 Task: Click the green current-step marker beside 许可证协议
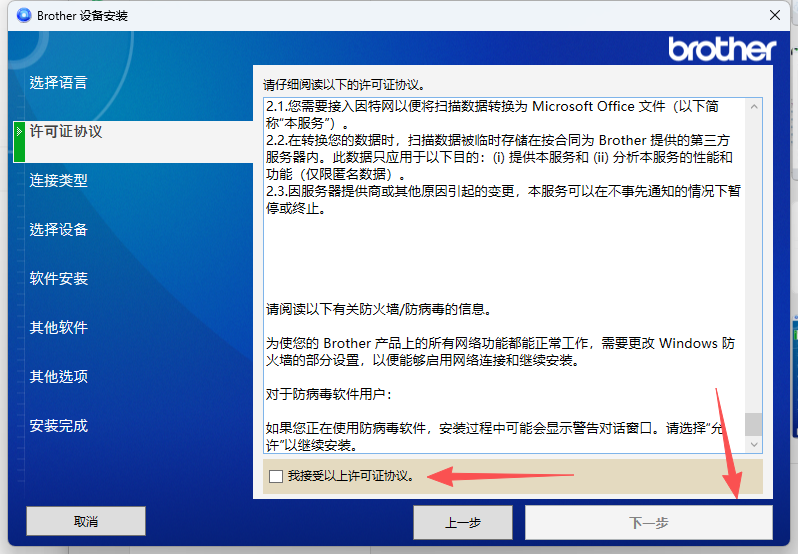tap(18, 141)
